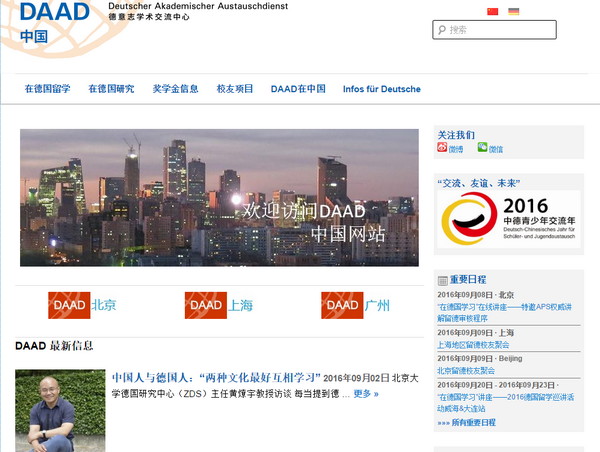
Task: Open the Weibo icon under 关注我们
Action: [442, 147]
